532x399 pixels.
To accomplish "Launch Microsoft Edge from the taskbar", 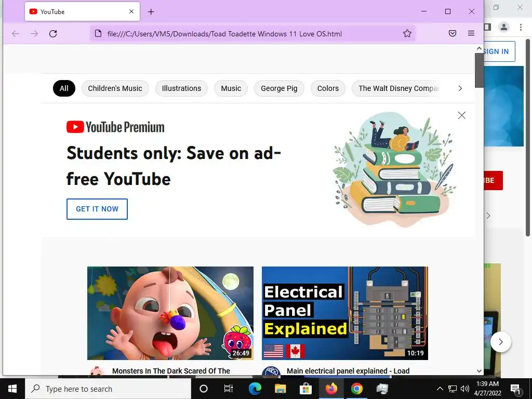I will tap(255, 389).
